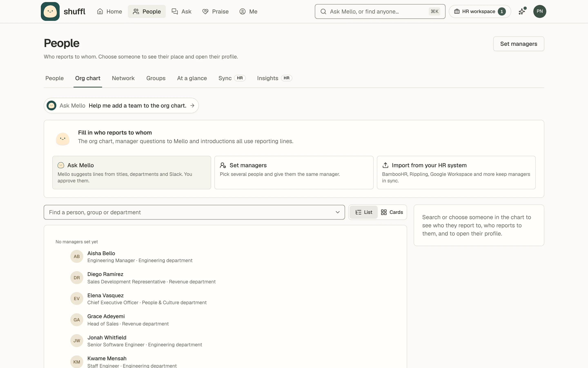Click Jonah Whitfield's JW avatar
Screen dimensions: 588x368
[77, 341]
